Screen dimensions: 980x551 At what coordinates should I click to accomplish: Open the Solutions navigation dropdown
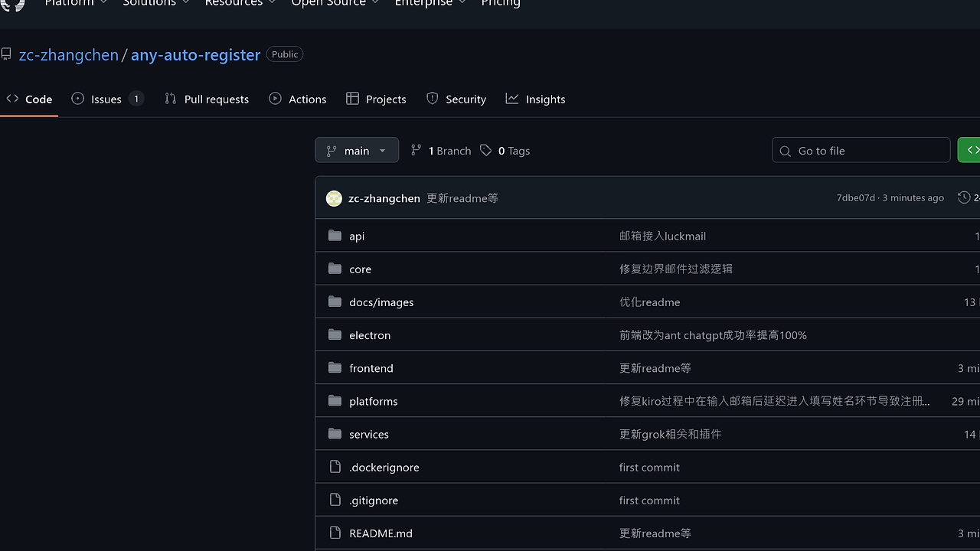coord(156,3)
